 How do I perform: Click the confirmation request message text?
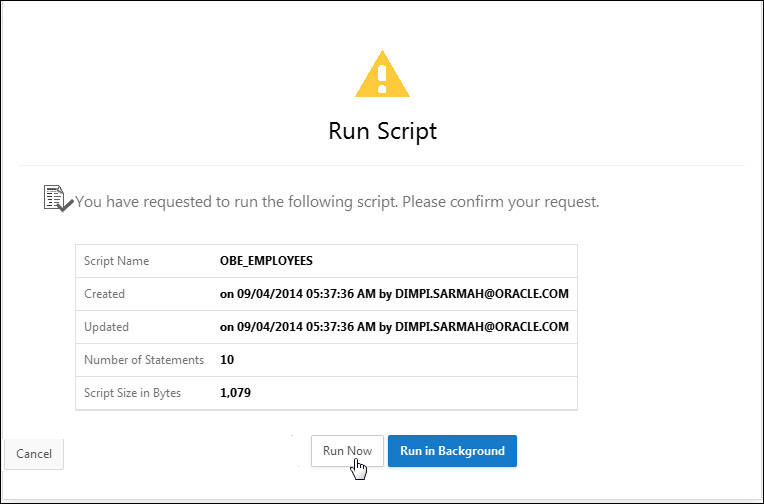click(337, 202)
